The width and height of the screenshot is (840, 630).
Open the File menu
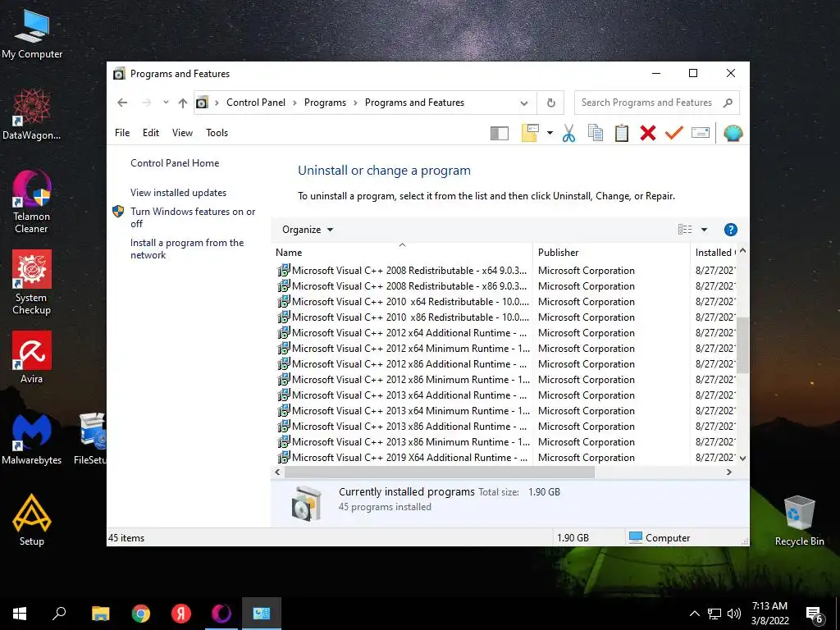click(x=122, y=133)
